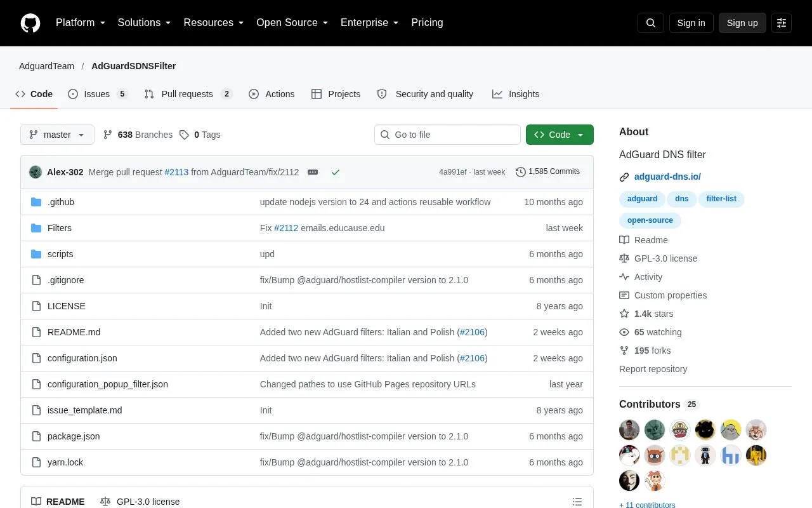Switch to the Insights tab

click(516, 94)
